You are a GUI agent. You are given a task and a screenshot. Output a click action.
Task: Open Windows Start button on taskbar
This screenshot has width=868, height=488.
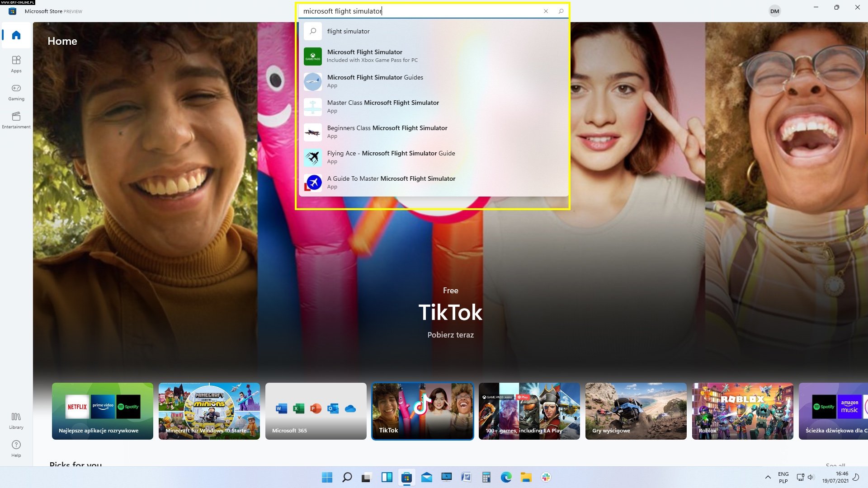coord(327,477)
